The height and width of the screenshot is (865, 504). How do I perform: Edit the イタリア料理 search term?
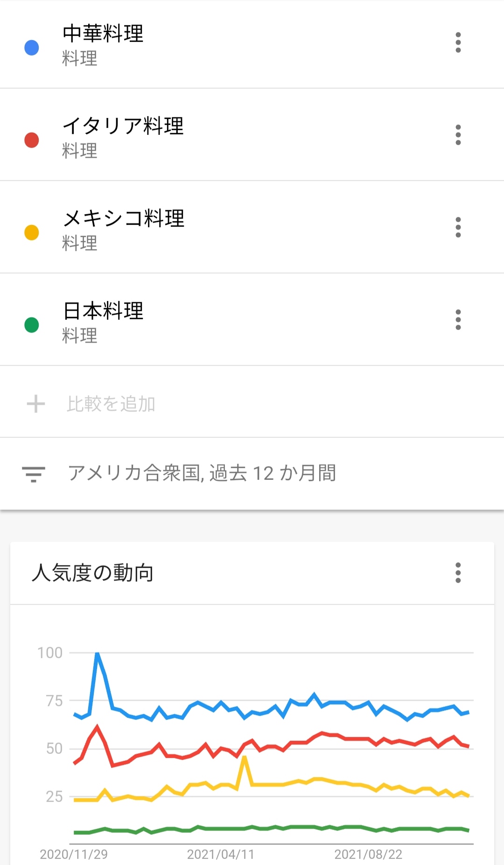pyautogui.click(x=123, y=126)
